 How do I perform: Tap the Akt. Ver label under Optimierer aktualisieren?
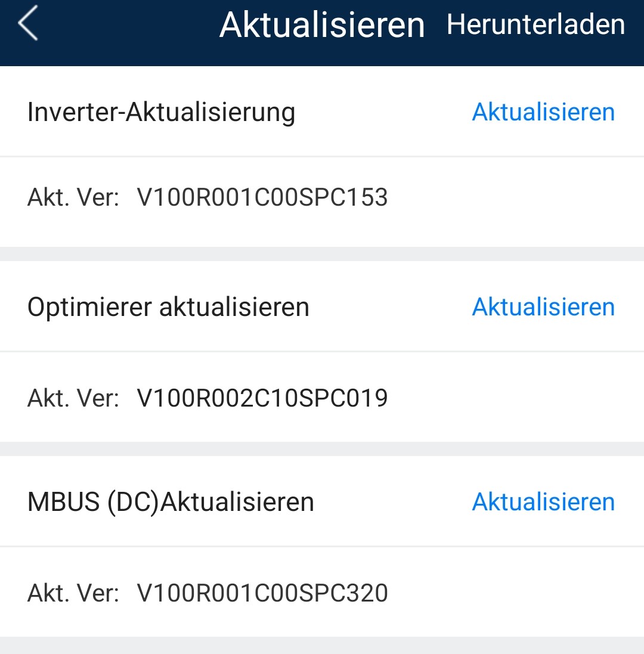tap(73, 398)
